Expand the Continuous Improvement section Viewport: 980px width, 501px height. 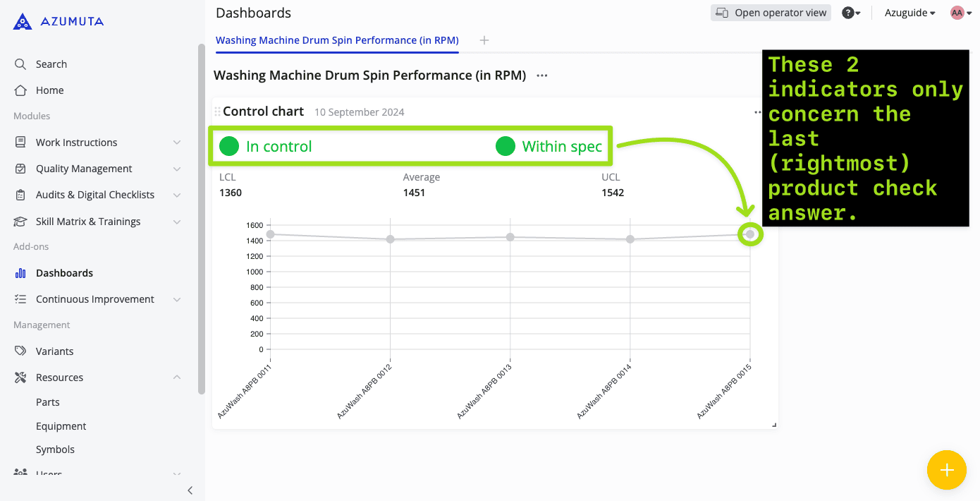pyautogui.click(x=94, y=298)
